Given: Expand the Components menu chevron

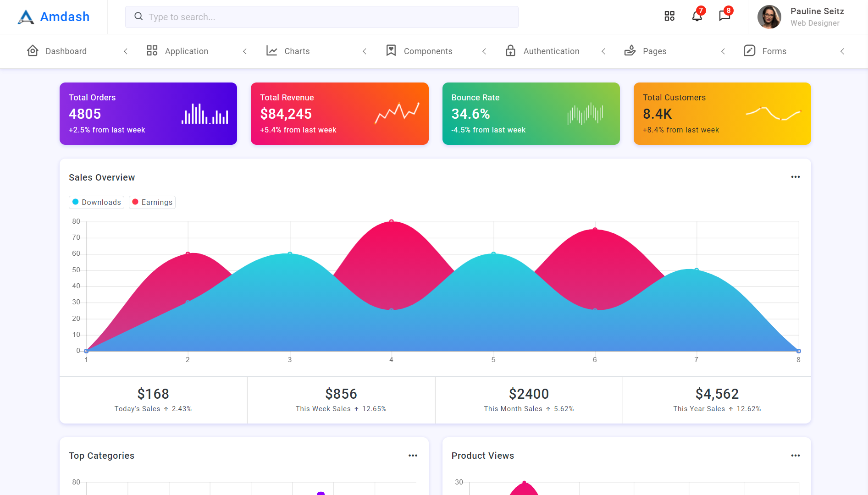Looking at the screenshot, I should tap(484, 51).
